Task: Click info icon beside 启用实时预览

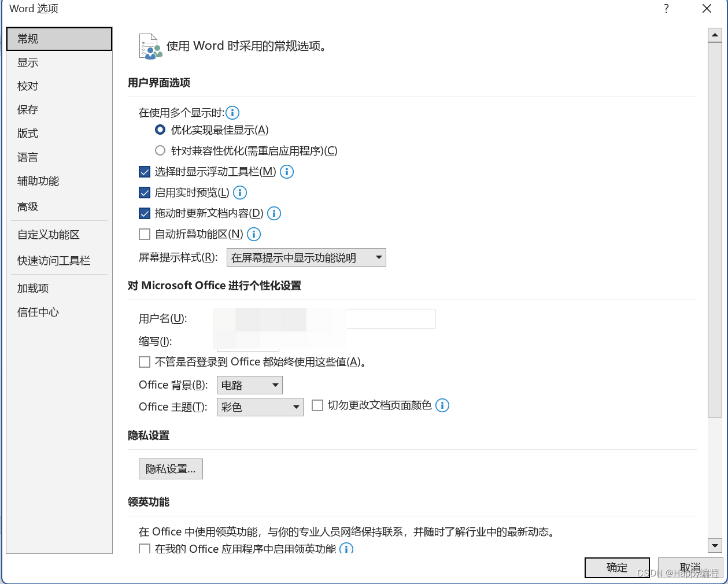Action: [x=240, y=193]
